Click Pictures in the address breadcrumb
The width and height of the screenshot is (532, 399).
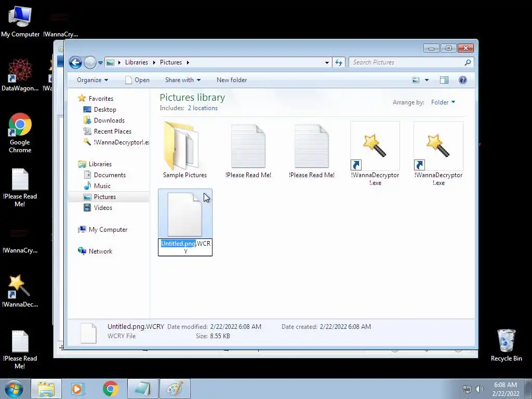(170, 62)
